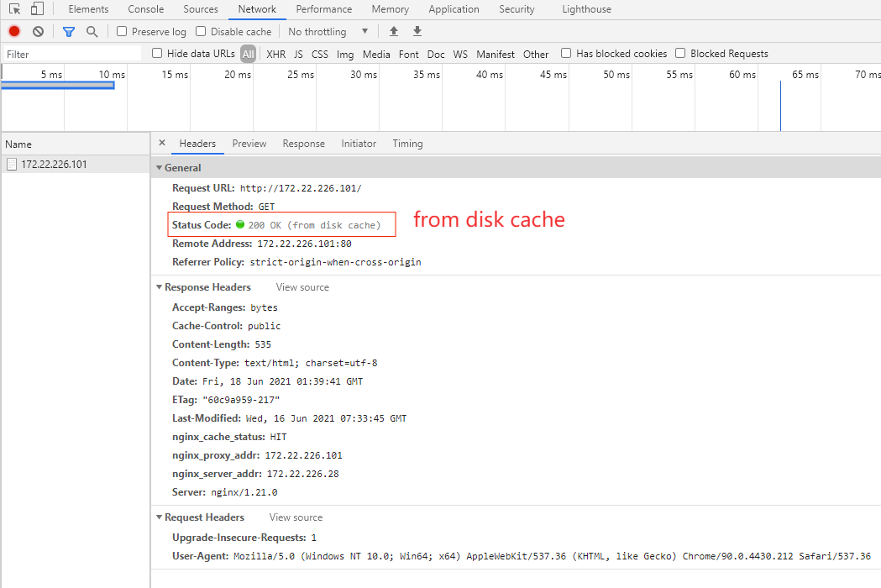This screenshot has width=881, height=588.
Task: Open the No throttling dropdown
Action: [x=328, y=31]
